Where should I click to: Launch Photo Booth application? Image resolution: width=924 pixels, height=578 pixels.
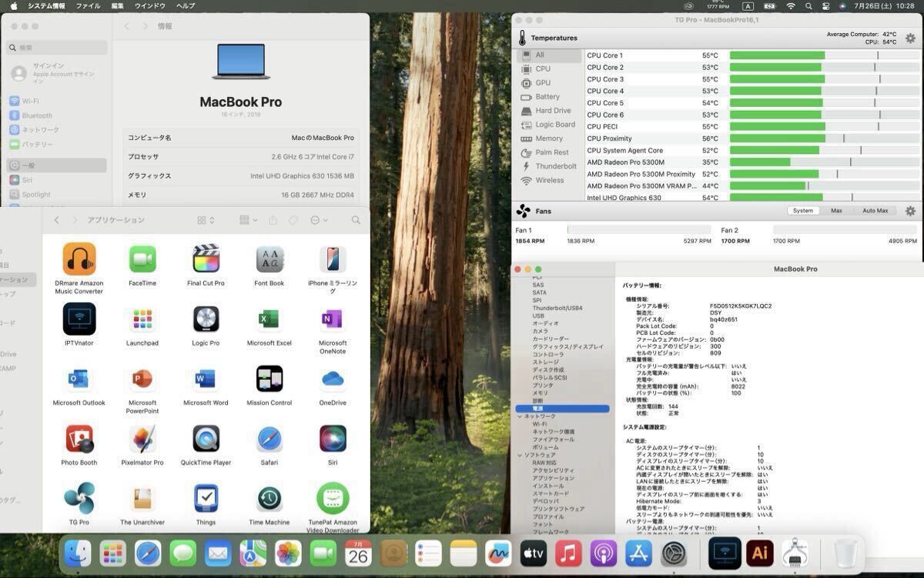tap(79, 439)
